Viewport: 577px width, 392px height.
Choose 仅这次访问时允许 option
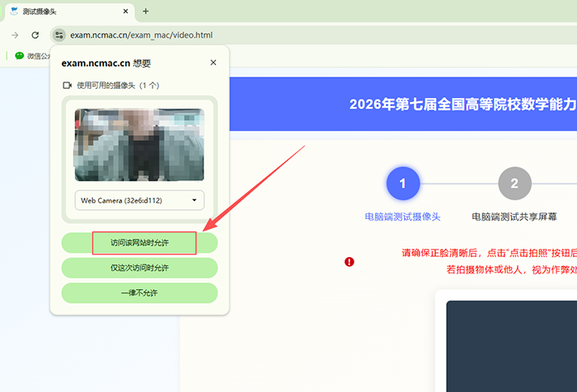pyautogui.click(x=139, y=268)
